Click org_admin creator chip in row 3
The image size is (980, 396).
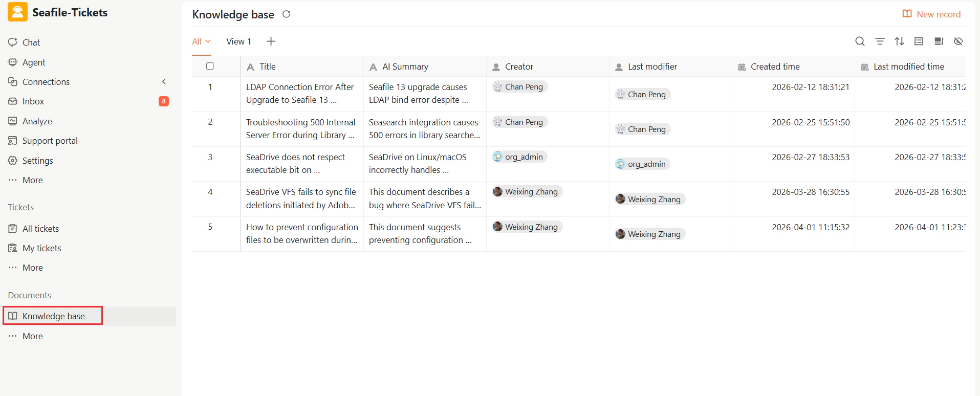[519, 157]
